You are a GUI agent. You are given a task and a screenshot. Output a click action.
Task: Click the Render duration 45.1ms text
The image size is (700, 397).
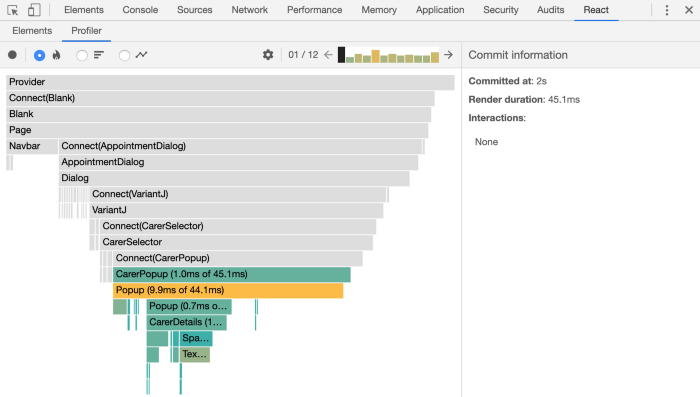[524, 100]
